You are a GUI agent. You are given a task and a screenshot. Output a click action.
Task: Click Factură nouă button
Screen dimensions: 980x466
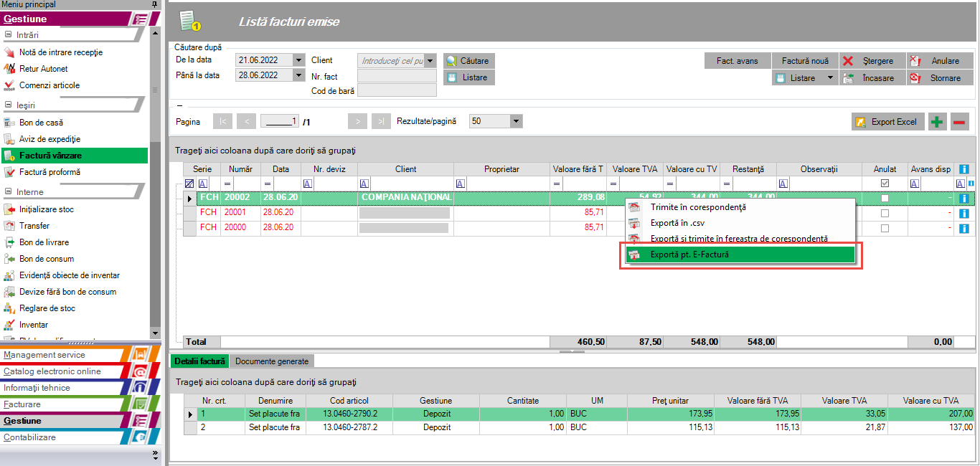pos(805,61)
